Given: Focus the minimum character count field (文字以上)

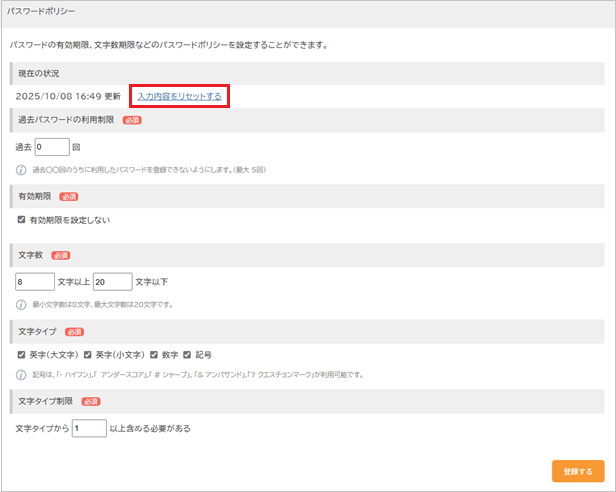Looking at the screenshot, I should [35, 282].
